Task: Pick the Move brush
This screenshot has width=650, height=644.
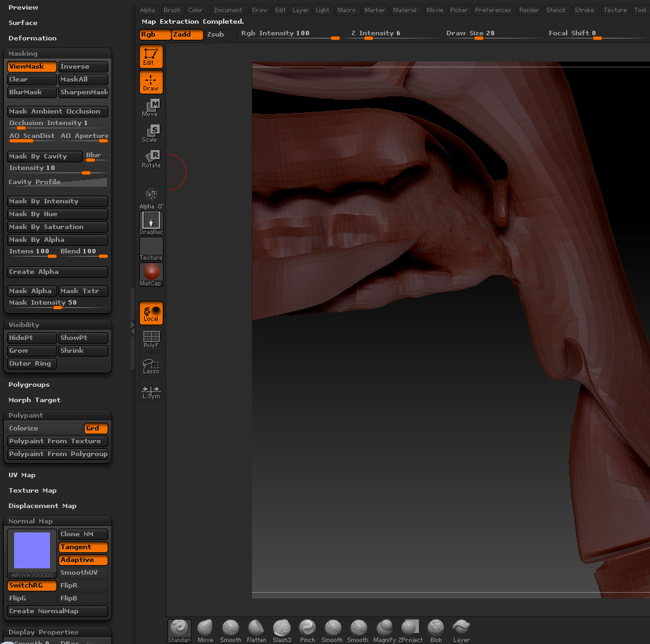Action: [x=205, y=631]
